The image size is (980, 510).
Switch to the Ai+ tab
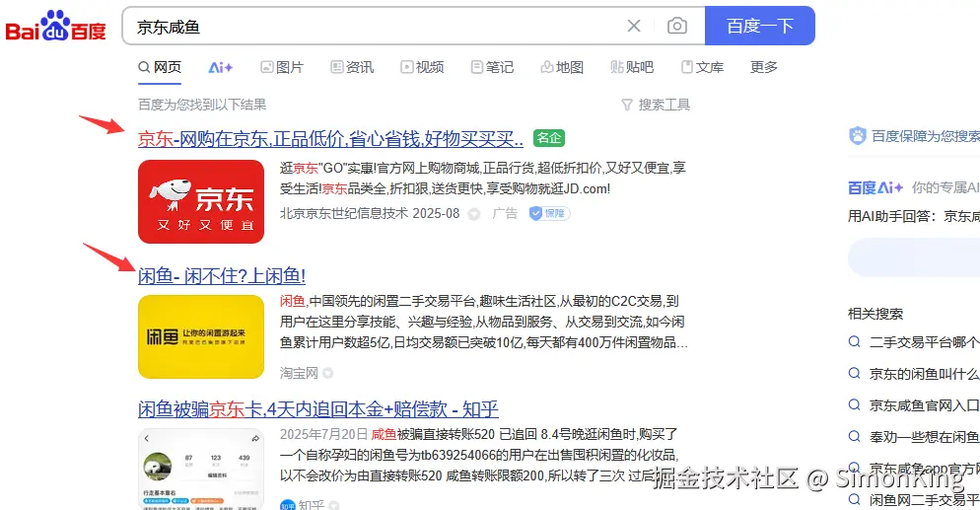point(220,67)
